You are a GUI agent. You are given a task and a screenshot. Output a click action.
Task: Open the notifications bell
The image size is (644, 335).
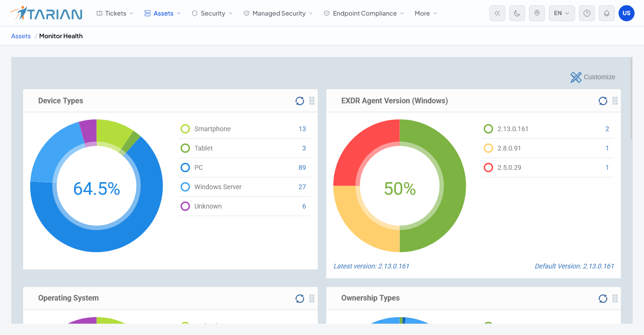[x=607, y=13]
